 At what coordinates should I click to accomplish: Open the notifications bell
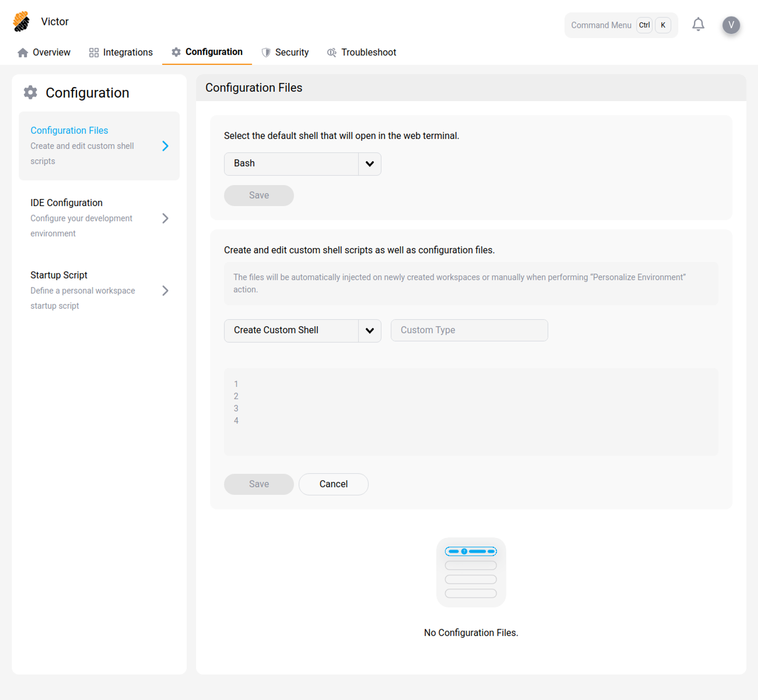pos(699,24)
